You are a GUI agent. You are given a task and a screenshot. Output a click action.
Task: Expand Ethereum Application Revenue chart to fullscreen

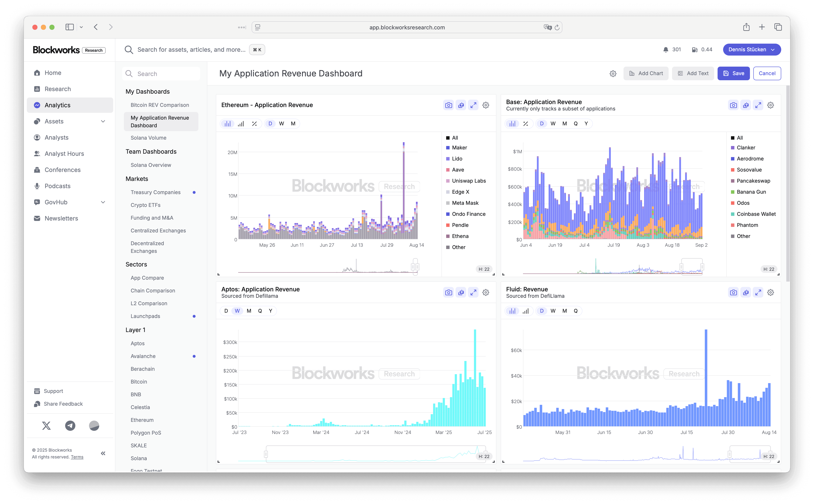tap(473, 105)
